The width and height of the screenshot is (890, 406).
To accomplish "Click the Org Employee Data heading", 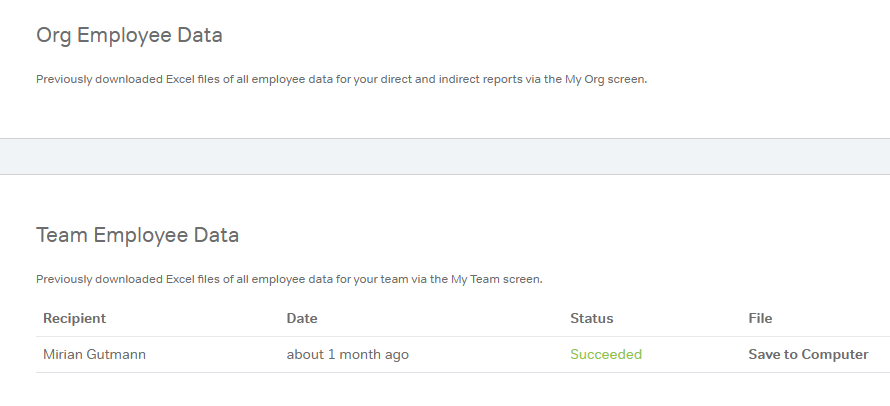I will (129, 35).
